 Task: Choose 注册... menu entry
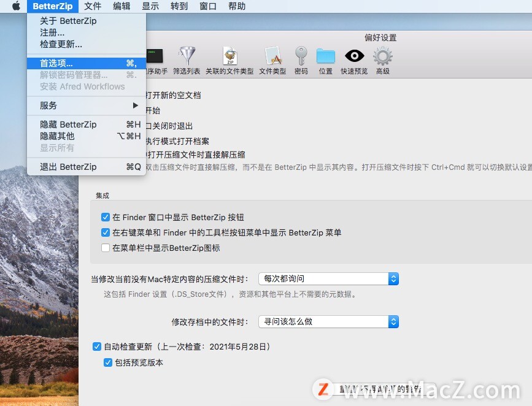[87, 33]
